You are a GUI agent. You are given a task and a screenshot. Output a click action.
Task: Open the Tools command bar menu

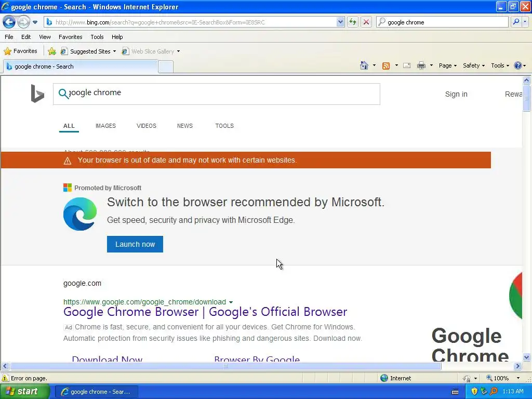pos(500,65)
